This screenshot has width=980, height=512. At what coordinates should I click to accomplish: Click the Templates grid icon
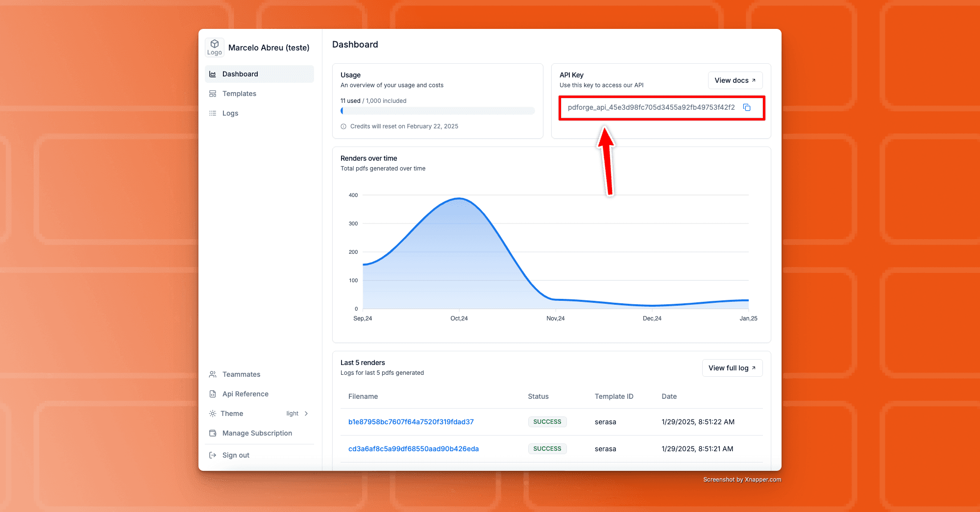click(x=213, y=93)
